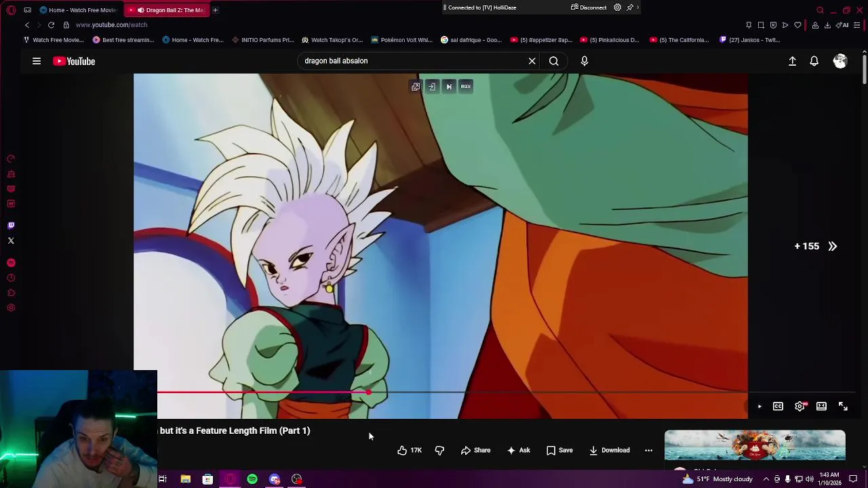Switch to 'Home - Watch Free Movie' tab

[78, 10]
